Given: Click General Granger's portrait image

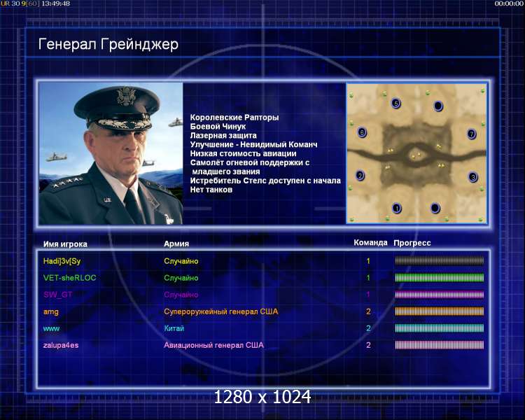Looking at the screenshot, I should click(x=111, y=153).
